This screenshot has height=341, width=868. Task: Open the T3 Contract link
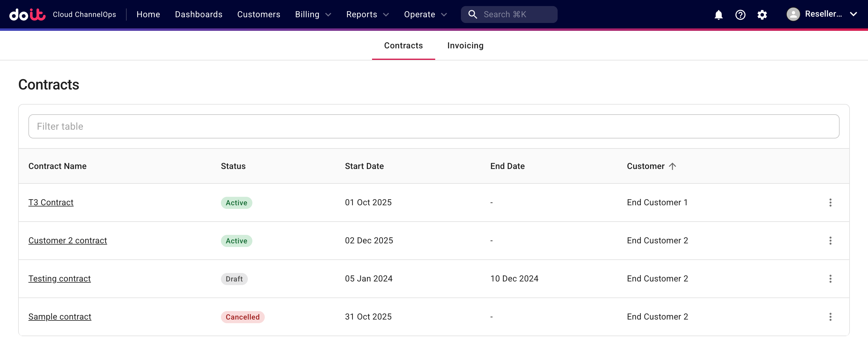pyautogui.click(x=51, y=203)
